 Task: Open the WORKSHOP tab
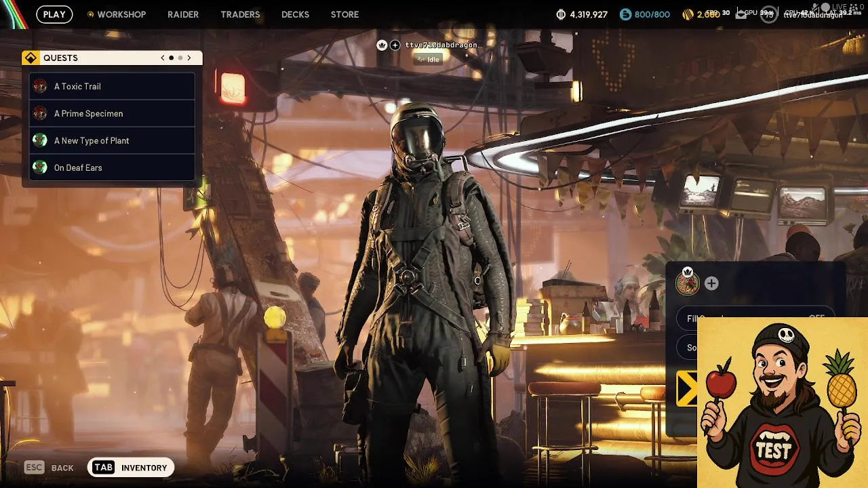(121, 14)
